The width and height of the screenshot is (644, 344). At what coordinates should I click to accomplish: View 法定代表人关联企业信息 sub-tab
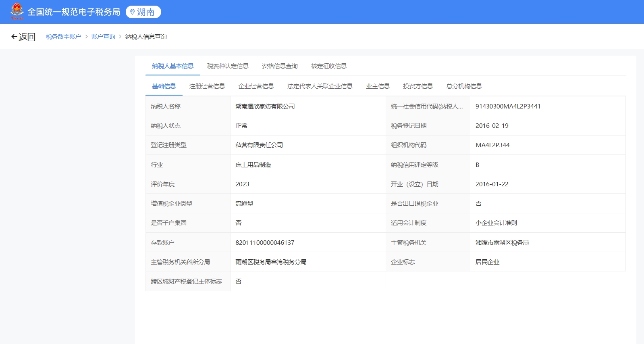tap(320, 86)
